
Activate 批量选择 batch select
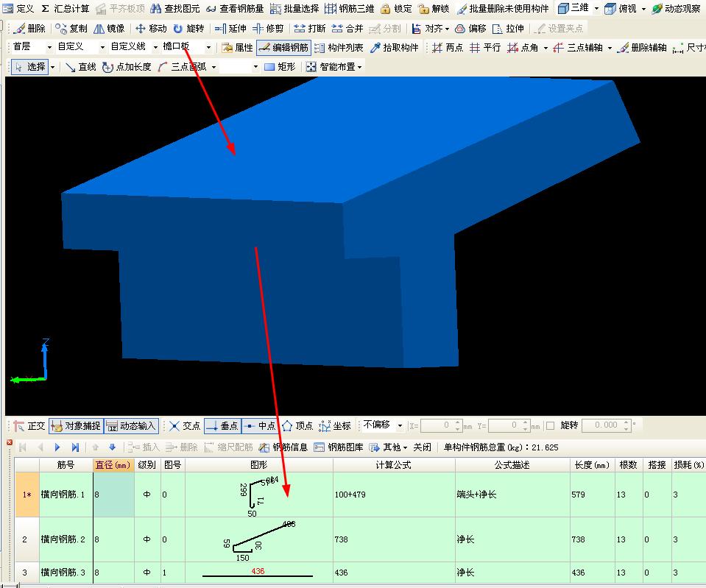pos(294,9)
